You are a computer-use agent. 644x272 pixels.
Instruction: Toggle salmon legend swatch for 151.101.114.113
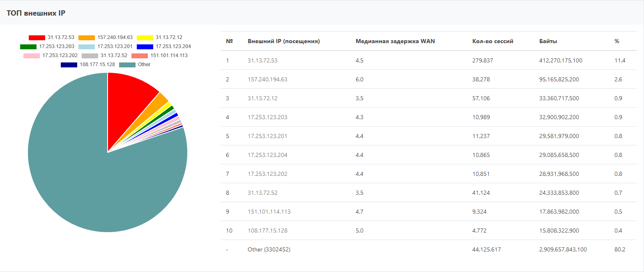click(140, 55)
